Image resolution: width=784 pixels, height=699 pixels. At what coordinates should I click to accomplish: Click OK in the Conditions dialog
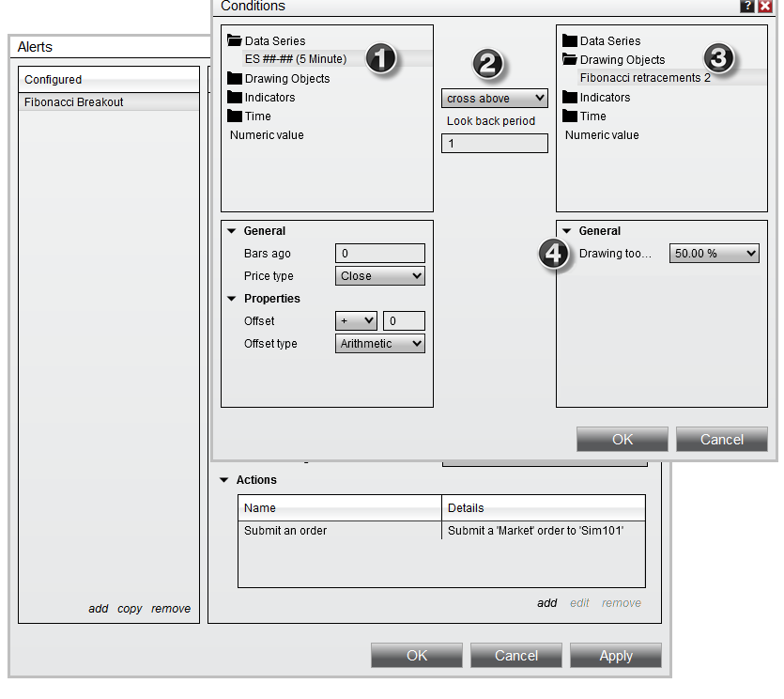click(x=622, y=440)
